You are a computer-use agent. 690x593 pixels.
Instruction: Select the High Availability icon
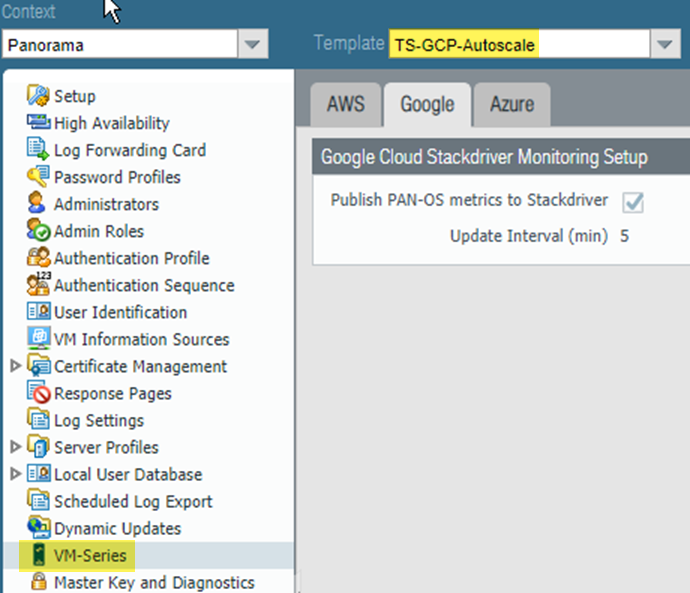39,123
